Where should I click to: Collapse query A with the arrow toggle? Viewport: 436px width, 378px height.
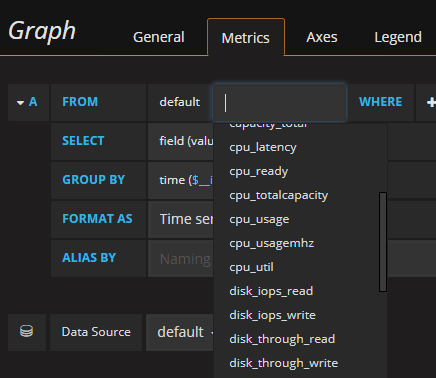[20, 103]
